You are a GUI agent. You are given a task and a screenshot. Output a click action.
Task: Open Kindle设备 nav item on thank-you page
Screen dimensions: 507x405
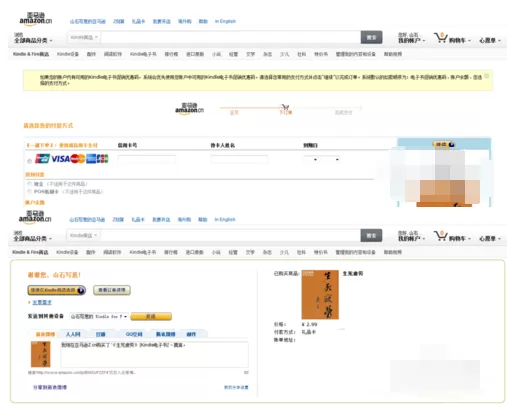click(67, 252)
